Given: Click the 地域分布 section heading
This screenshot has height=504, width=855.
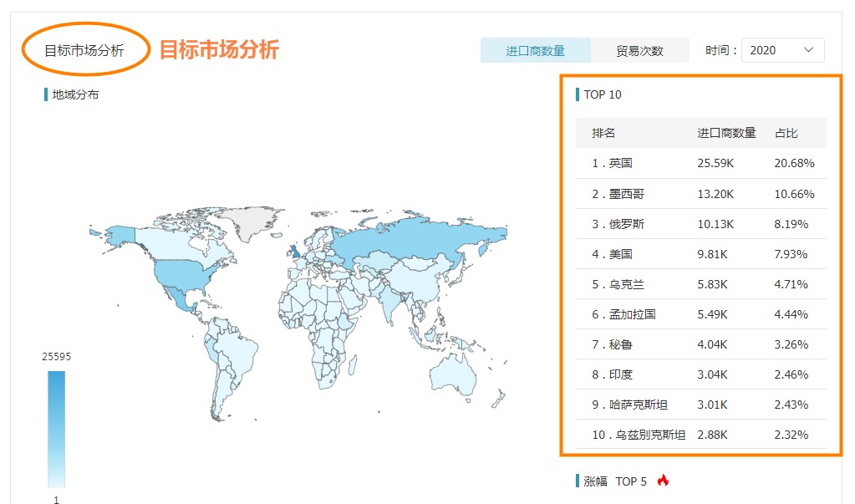Looking at the screenshot, I should coord(75,94).
